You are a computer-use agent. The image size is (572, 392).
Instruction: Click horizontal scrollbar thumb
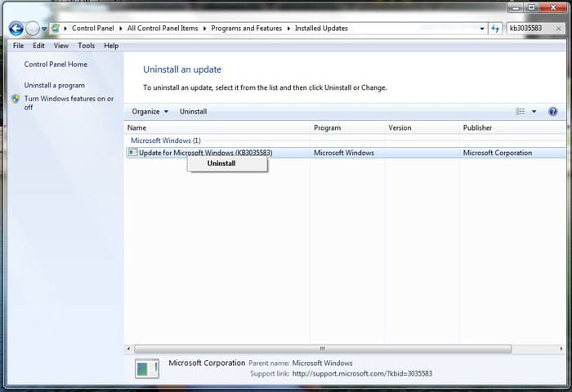point(323,349)
